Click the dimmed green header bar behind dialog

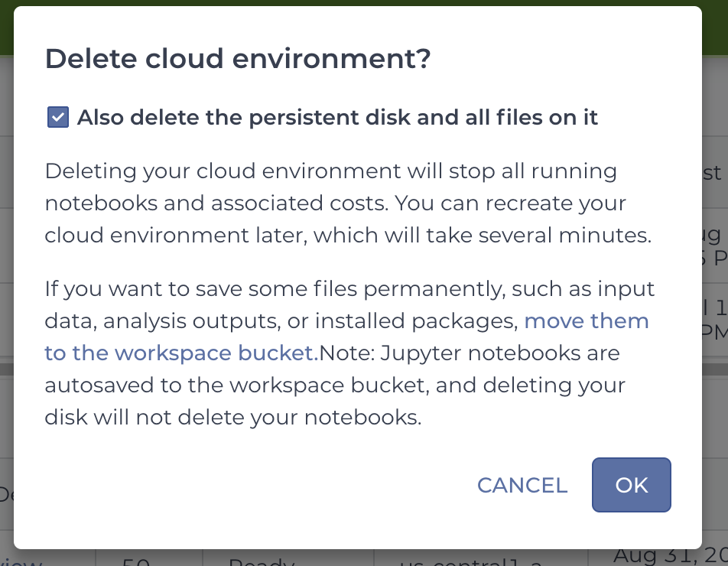coord(364,3)
